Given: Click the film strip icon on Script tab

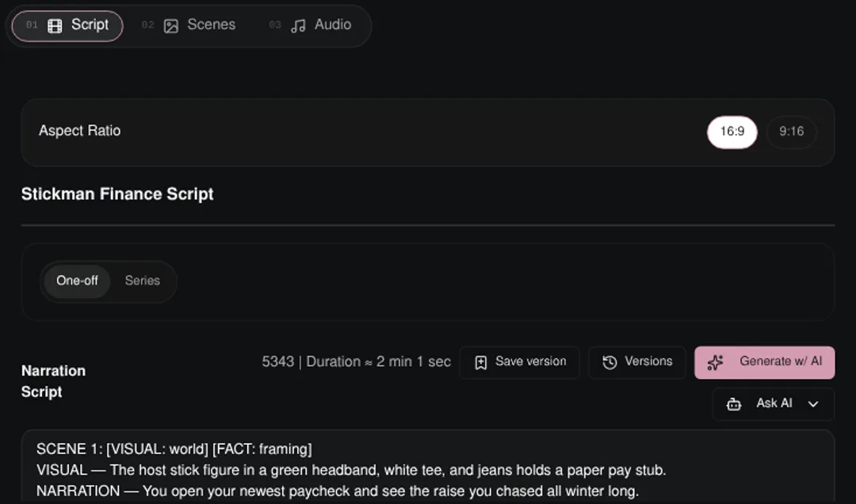Looking at the screenshot, I should 55,25.
